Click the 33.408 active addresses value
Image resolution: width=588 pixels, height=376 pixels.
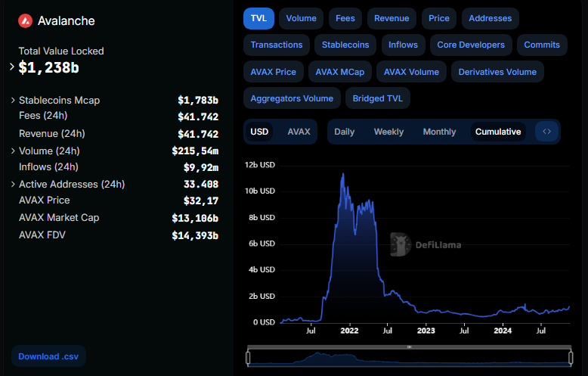(x=201, y=185)
